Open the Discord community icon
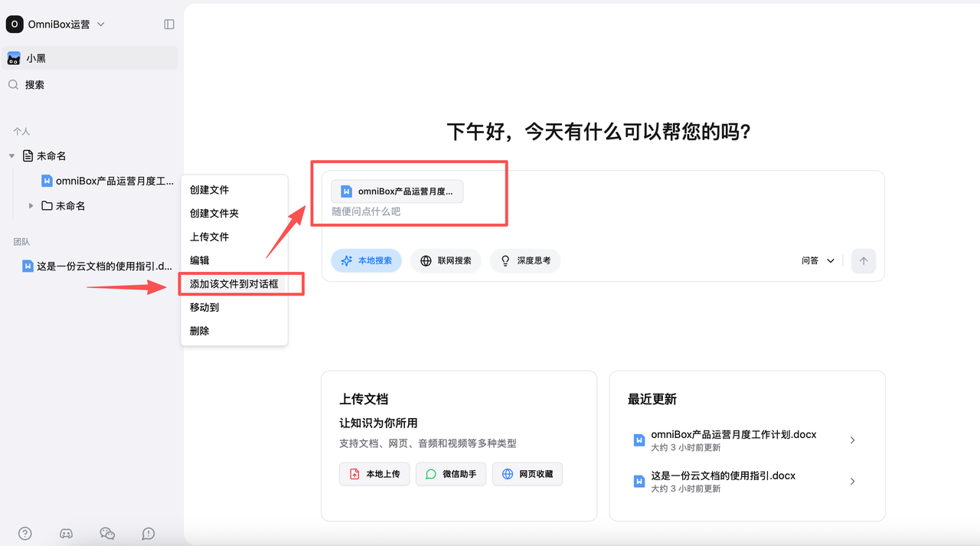 [67, 534]
